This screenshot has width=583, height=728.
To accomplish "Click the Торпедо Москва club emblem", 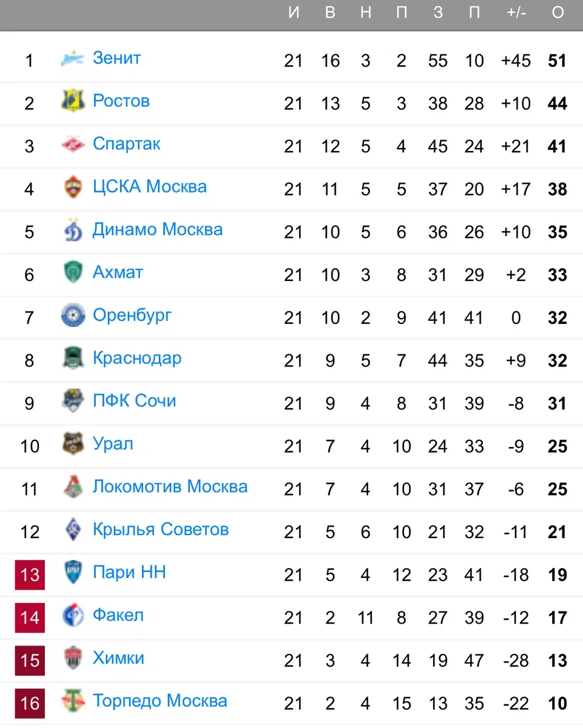I will (x=73, y=702).
